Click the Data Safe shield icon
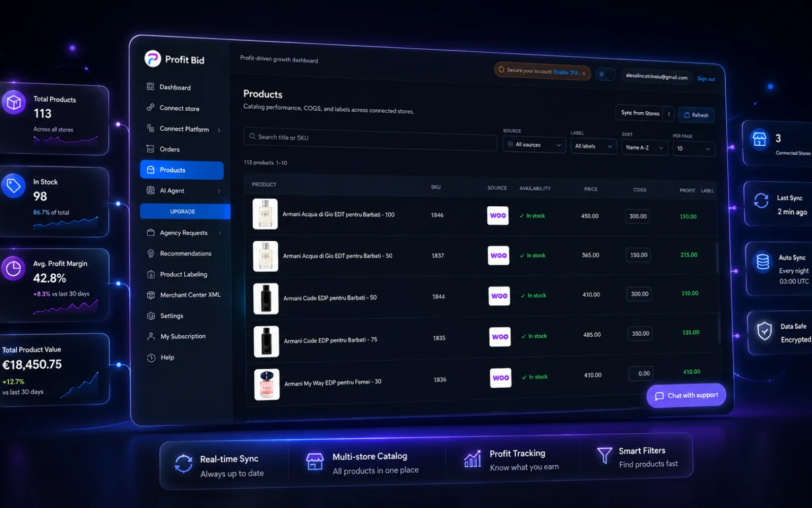 pos(764,331)
